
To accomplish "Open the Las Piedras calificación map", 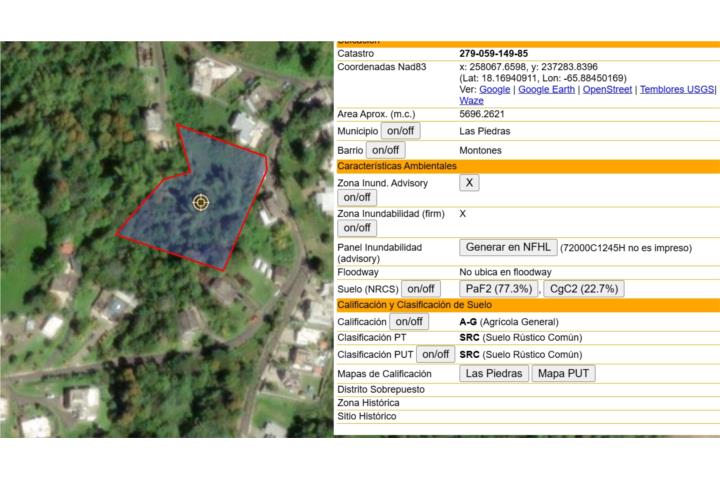I will 493,373.
